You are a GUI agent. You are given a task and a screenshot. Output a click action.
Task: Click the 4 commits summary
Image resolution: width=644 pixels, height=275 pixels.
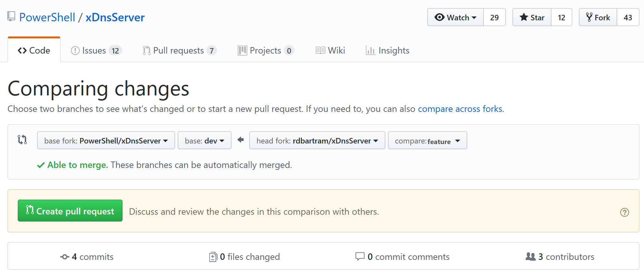click(x=87, y=257)
